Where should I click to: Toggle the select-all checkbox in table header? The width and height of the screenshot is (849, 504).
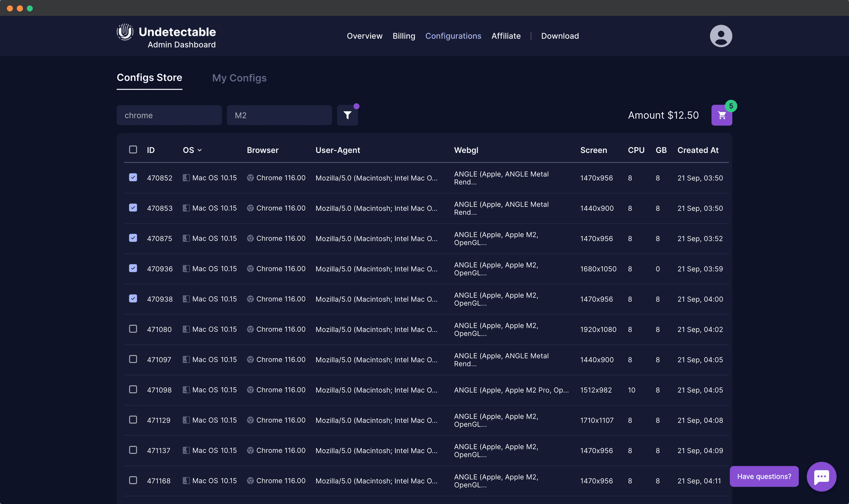point(133,149)
